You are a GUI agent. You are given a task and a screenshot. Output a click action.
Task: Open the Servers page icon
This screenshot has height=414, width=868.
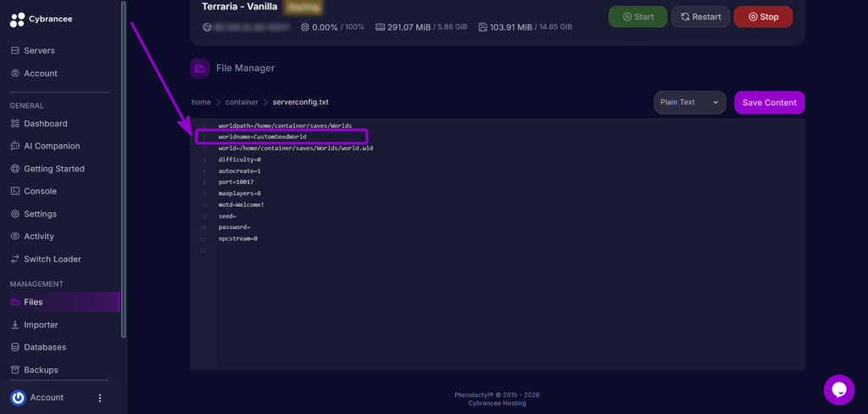(x=15, y=50)
